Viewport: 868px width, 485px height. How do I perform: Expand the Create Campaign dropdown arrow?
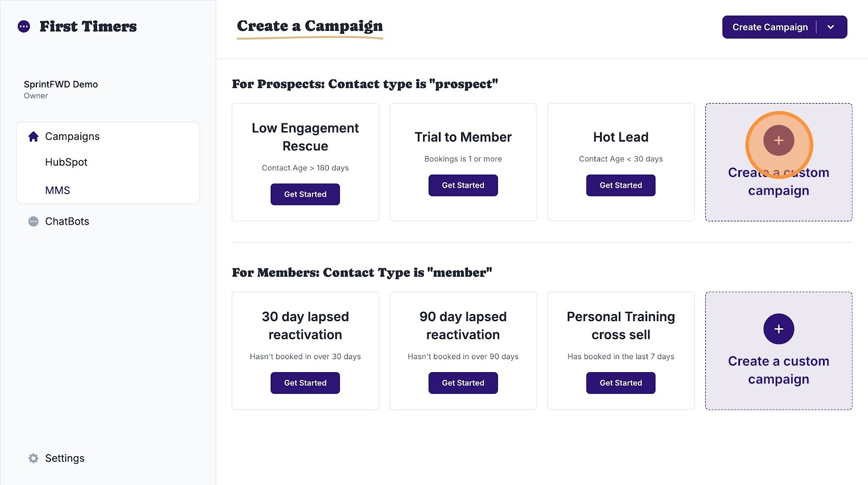831,27
